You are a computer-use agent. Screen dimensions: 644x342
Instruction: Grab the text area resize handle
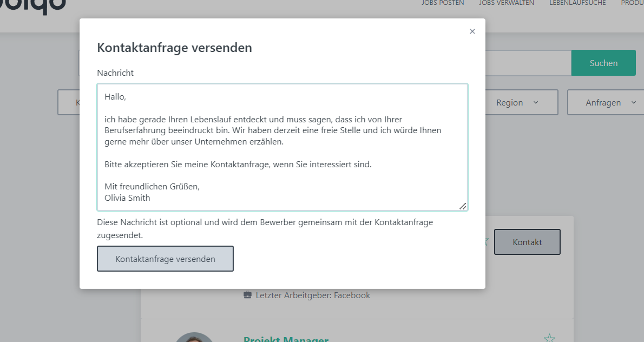point(463,206)
